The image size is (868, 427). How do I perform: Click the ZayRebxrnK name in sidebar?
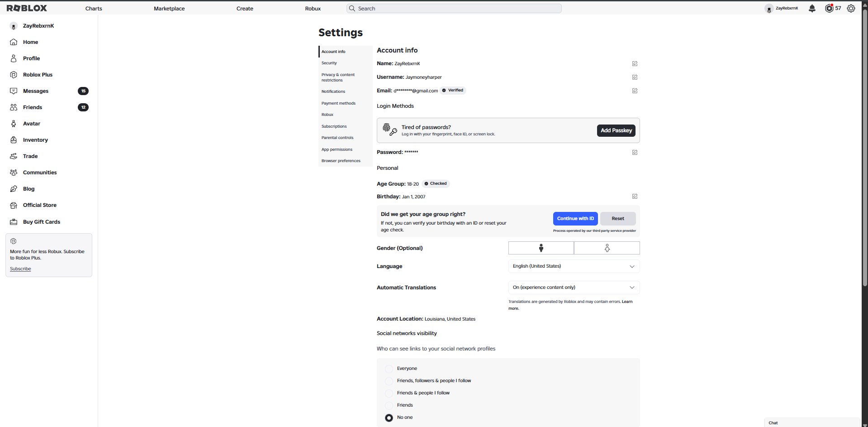(38, 26)
